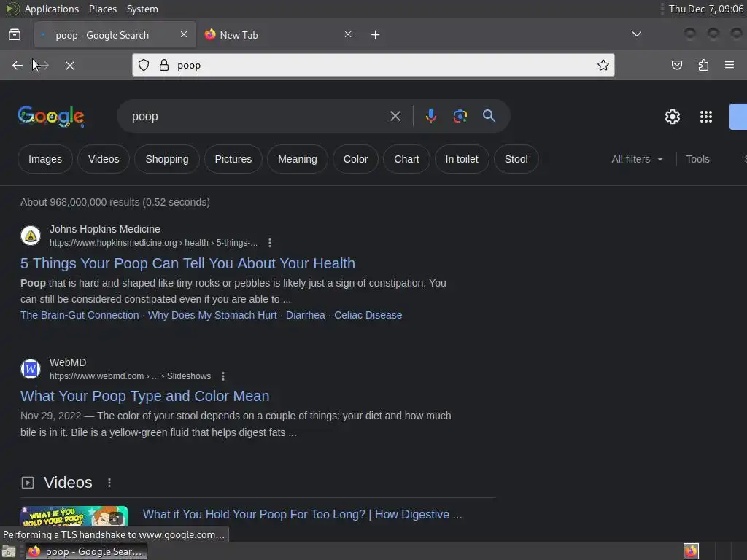The width and height of the screenshot is (747, 560).
Task: Clear the Google search box
Action: pyautogui.click(x=395, y=116)
